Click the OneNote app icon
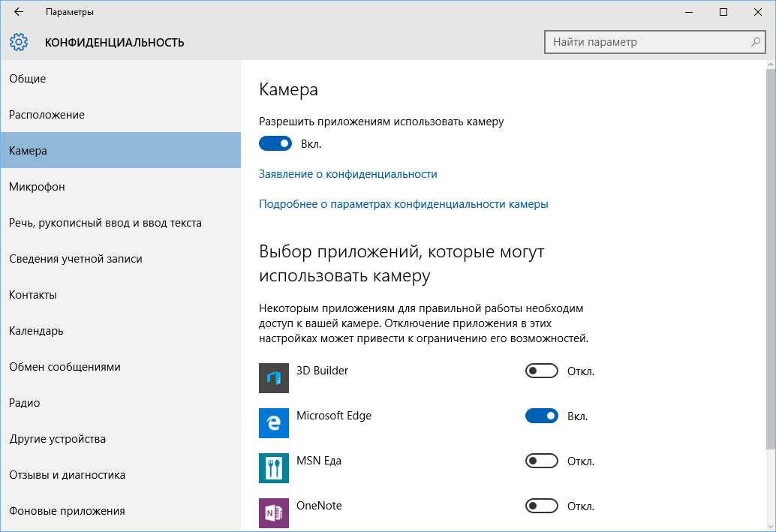Screen dimensions: 776x532 coord(274,512)
